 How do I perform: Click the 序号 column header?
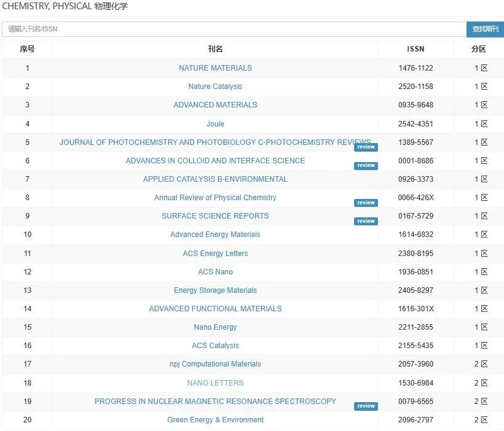(x=27, y=49)
